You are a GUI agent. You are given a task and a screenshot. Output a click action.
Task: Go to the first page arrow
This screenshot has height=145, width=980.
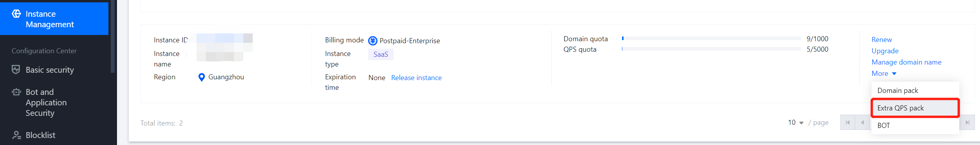pyautogui.click(x=847, y=122)
